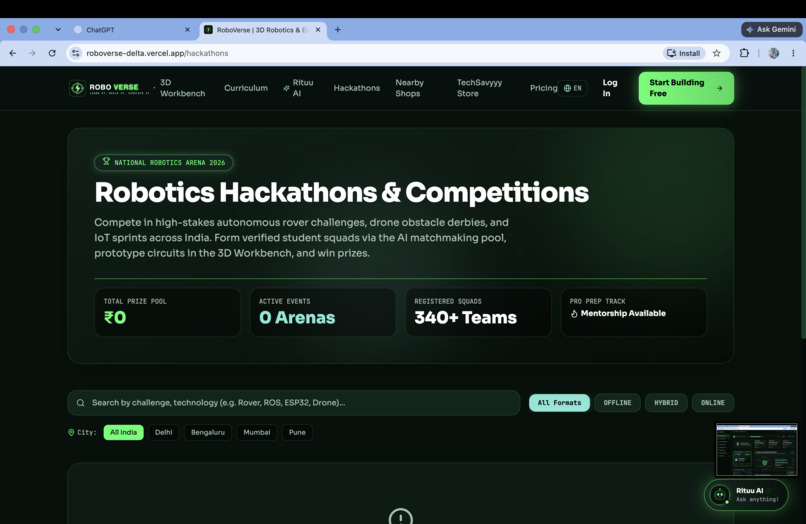Filter hackathons by Delhi
The height and width of the screenshot is (524, 806).
click(163, 432)
